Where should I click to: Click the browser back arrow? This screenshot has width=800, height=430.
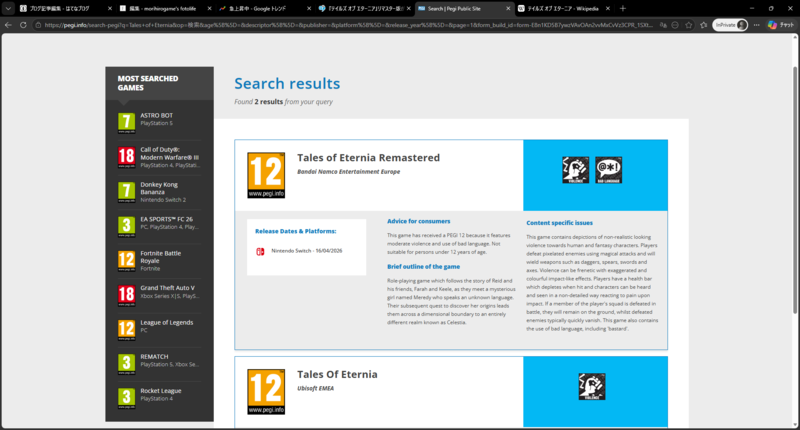tap(8, 24)
